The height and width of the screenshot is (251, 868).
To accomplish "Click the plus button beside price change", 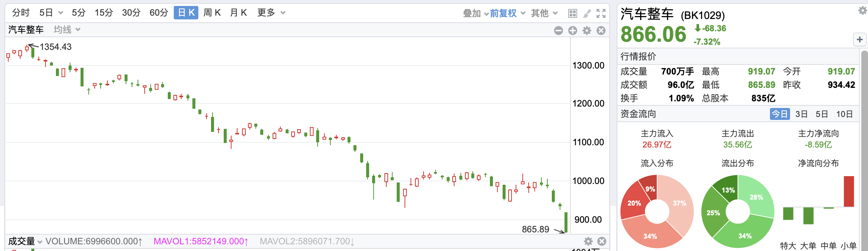I will 860,39.
